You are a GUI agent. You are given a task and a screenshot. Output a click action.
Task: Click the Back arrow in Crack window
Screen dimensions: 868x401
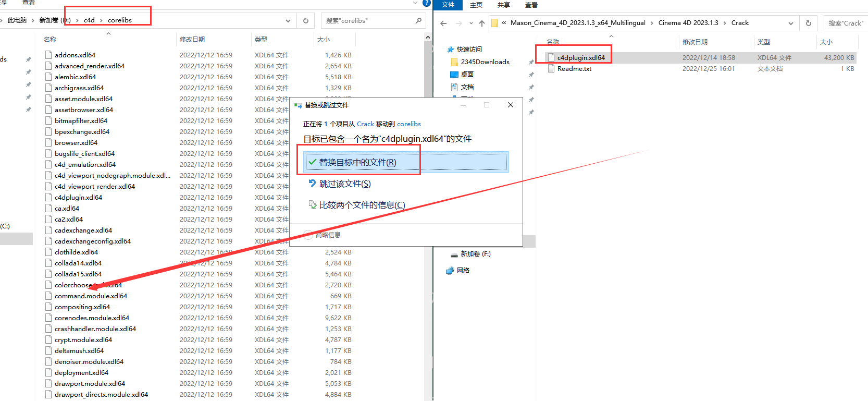[443, 23]
